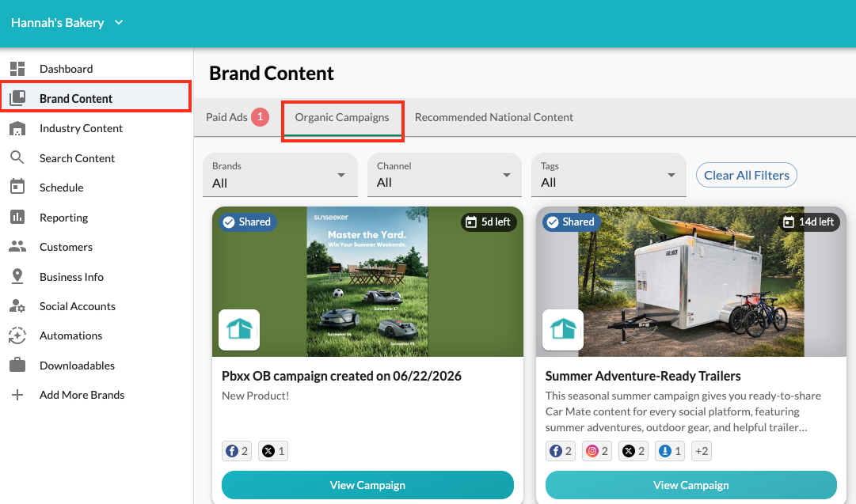Click X count badge on Summer Trailers card
This screenshot has width=856, height=504.
coord(633,451)
